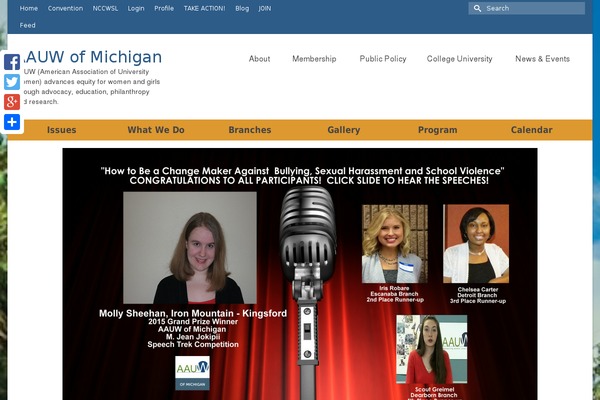The height and width of the screenshot is (400, 600).
Task: Open the blue plus share icon
Action: [12, 122]
